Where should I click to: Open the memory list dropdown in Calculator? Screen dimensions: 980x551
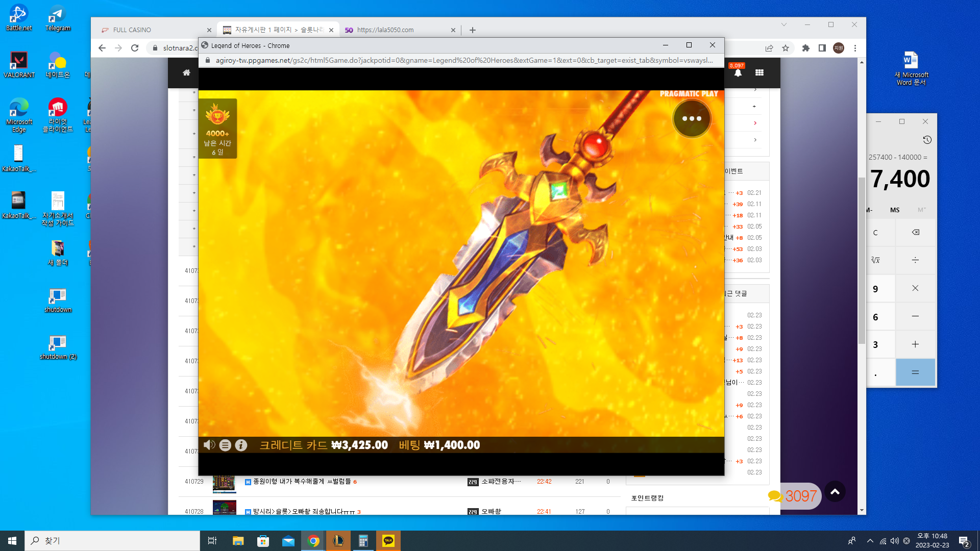[x=921, y=210]
